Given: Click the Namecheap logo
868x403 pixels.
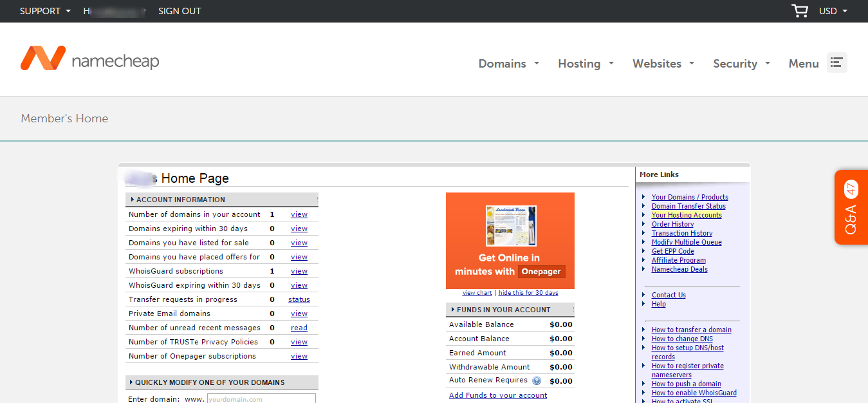Looking at the screenshot, I should pyautogui.click(x=89, y=60).
